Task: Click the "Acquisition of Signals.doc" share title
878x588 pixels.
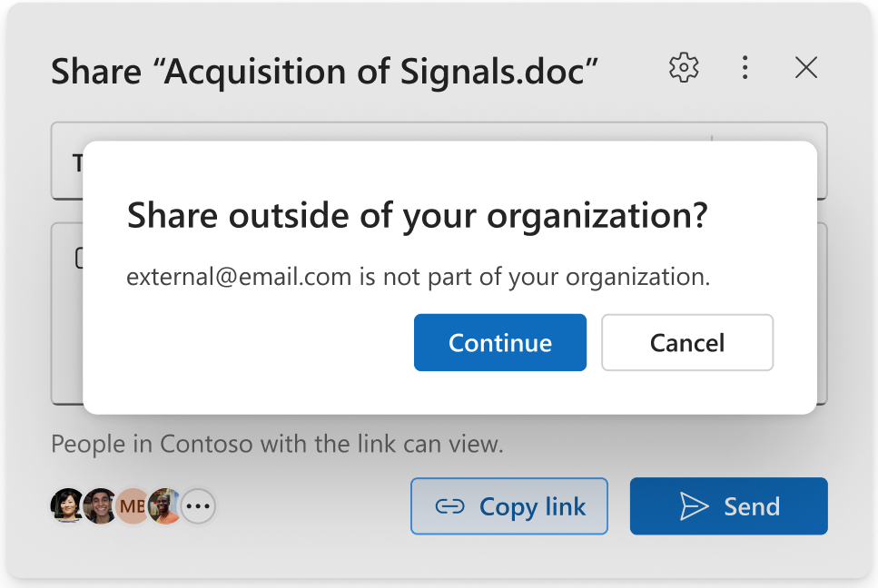Action: 324,72
